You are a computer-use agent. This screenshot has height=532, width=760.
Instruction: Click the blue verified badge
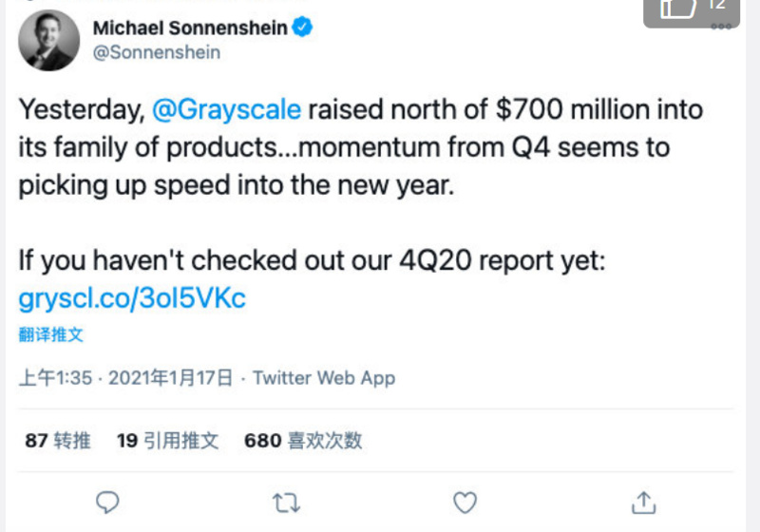point(302,28)
